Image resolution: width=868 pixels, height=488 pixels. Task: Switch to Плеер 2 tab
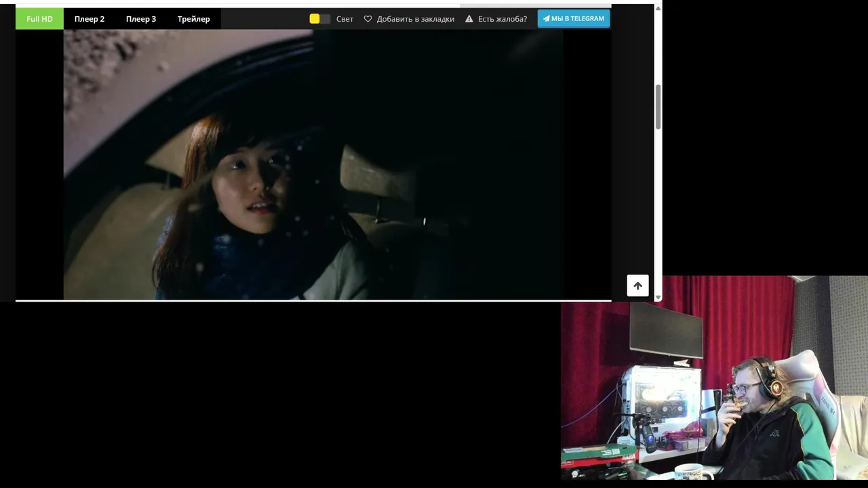click(x=90, y=19)
